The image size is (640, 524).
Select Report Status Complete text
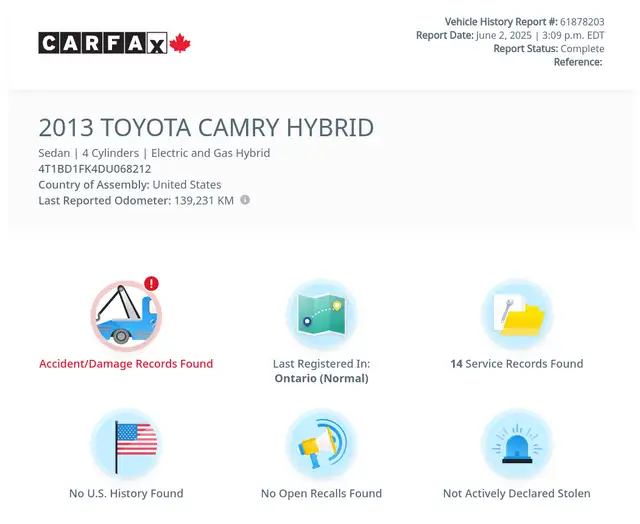tap(549, 49)
